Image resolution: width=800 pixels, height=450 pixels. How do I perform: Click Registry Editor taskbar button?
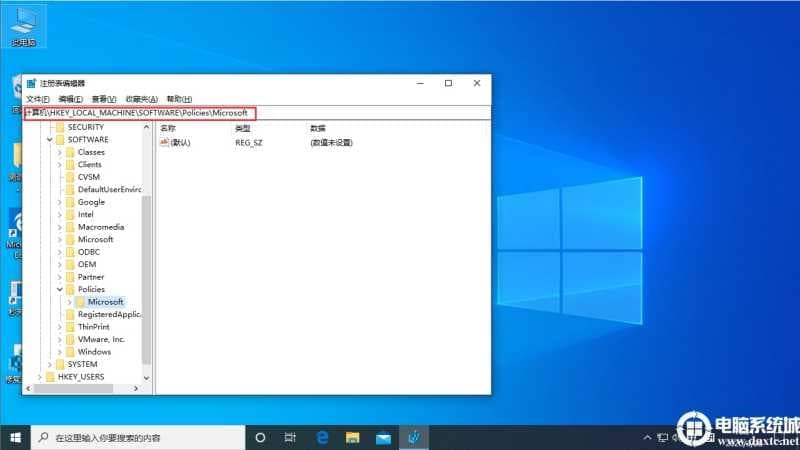(414, 438)
